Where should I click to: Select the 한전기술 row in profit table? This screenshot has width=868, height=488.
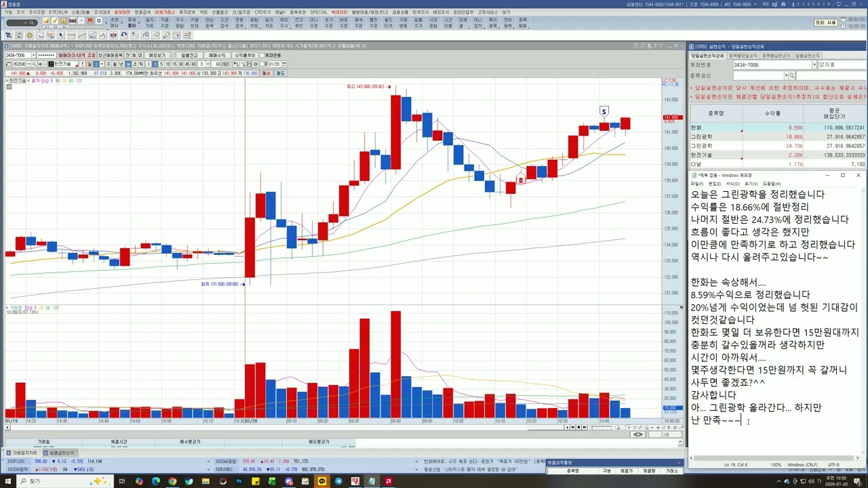[778, 155]
